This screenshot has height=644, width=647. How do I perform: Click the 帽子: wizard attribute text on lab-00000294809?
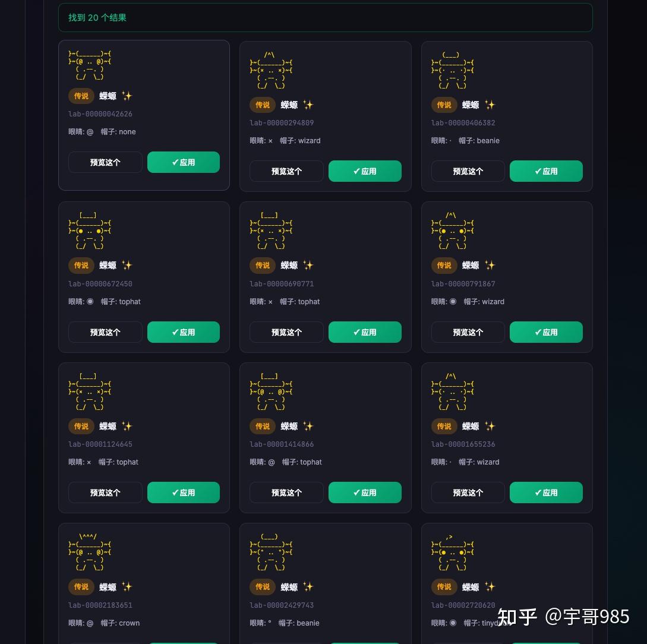[x=300, y=140]
